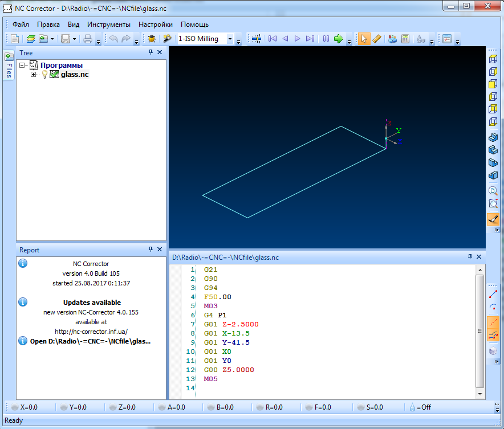The image size is (504, 429).
Task: Toggle the toolpath nodes display icon
Action: pos(493,335)
